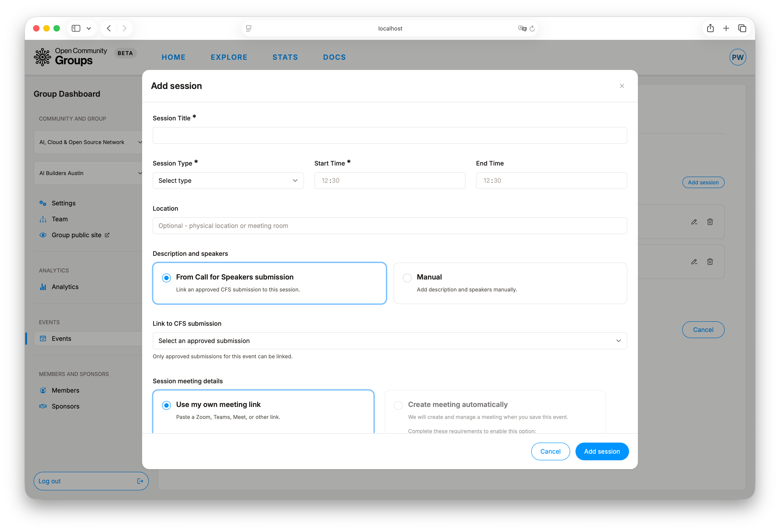Go to the DOCS nav item

334,57
